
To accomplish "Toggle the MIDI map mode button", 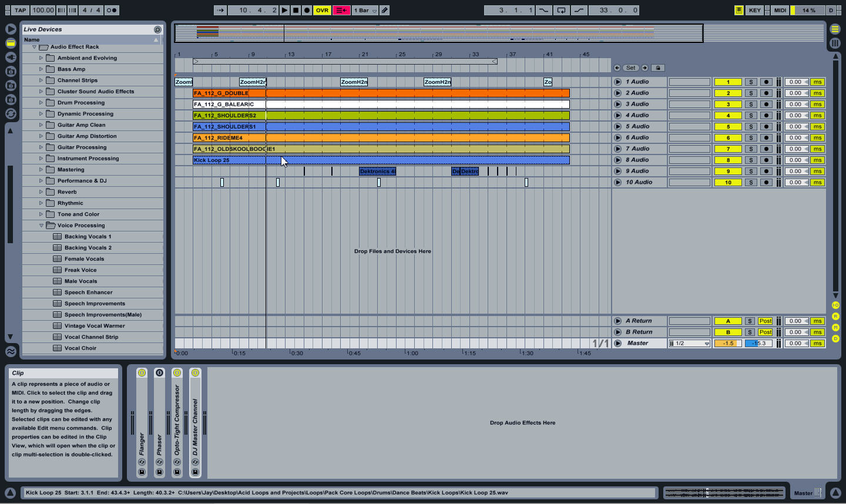I will [780, 10].
